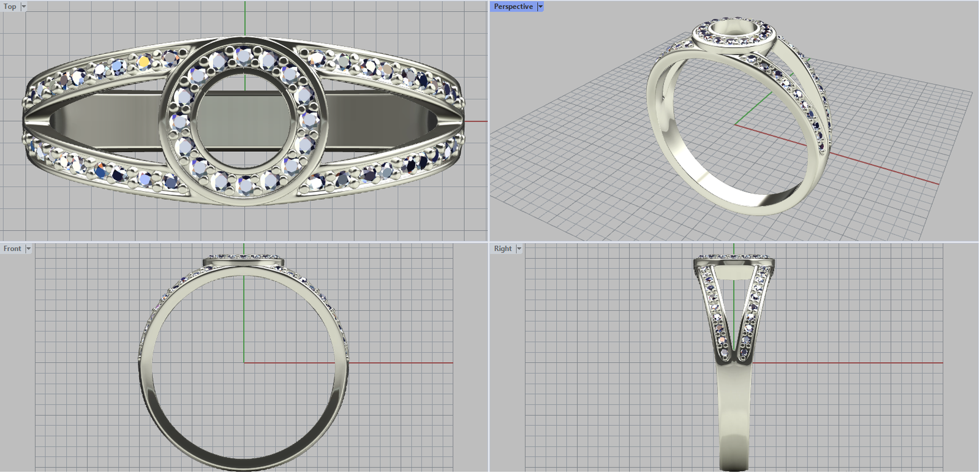
Task: Click the Front viewport title label
Action: pyautogui.click(x=12, y=249)
